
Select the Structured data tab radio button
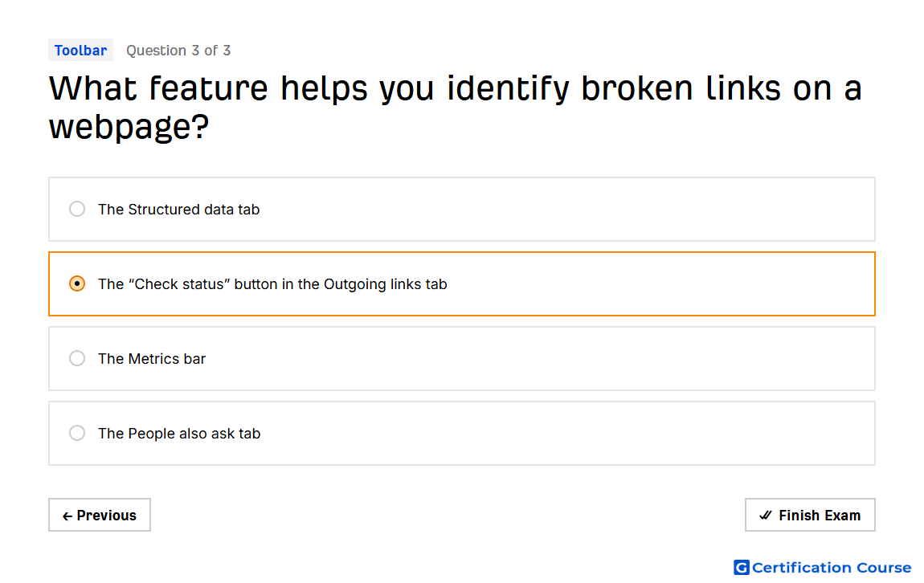[x=77, y=209]
